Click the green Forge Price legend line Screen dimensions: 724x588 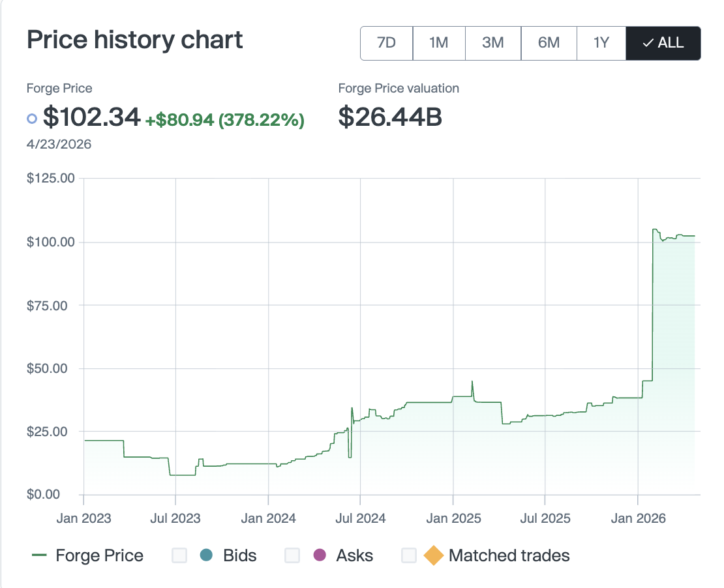click(x=39, y=555)
